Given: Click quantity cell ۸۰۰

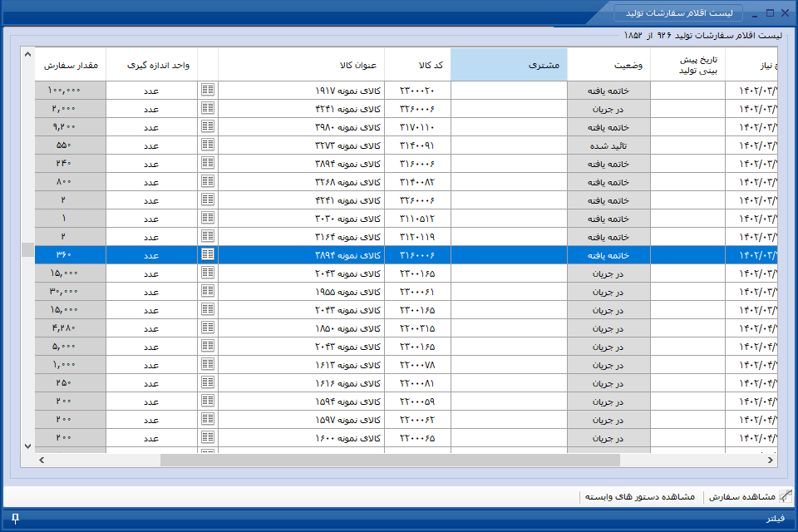Looking at the screenshot, I should (70, 182).
